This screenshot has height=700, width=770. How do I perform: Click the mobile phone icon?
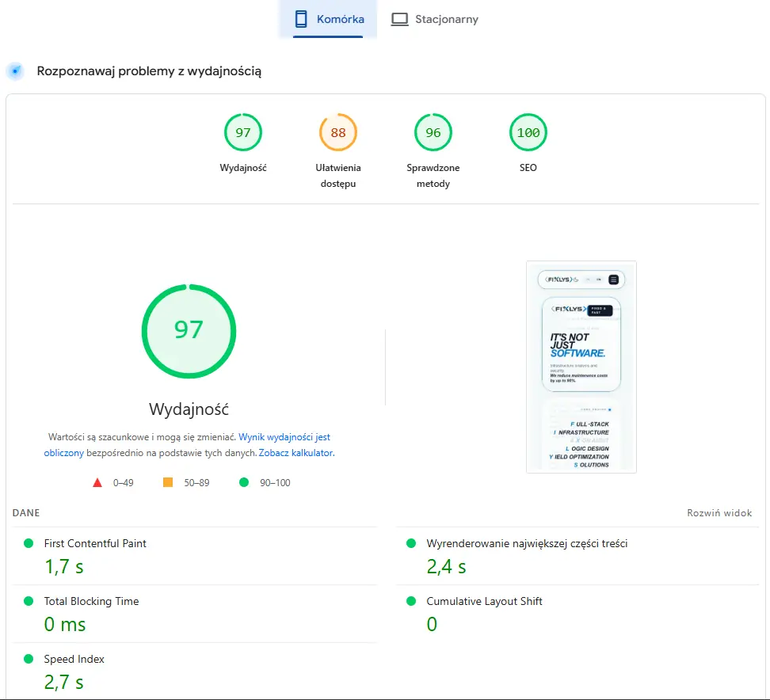tap(301, 19)
